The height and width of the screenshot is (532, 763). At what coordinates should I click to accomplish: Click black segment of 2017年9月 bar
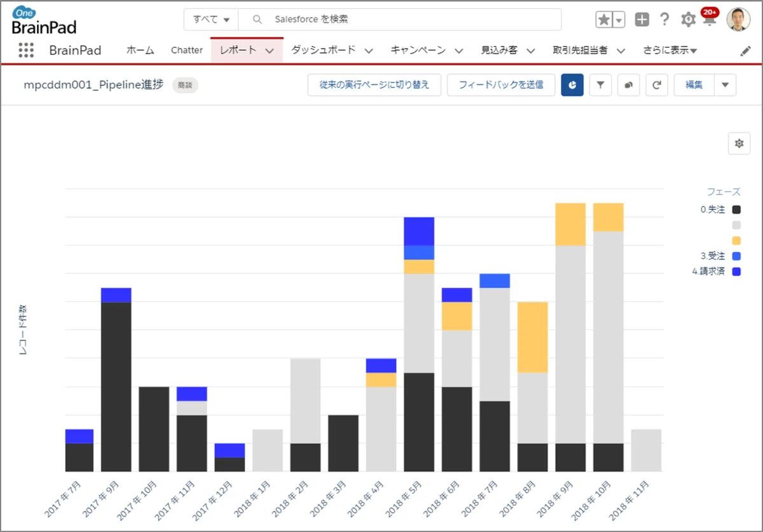[x=116, y=386]
